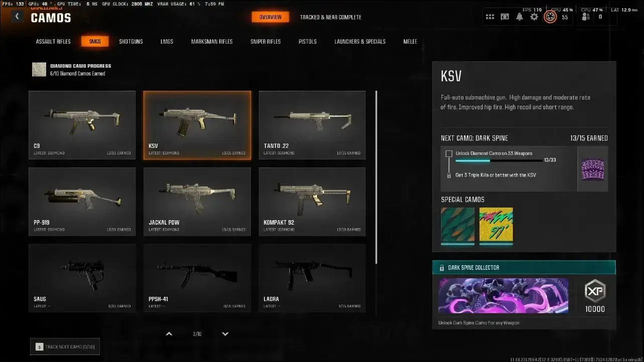644x362 pixels.
Task: Select Tracked & Near Complete view
Action: [x=331, y=17]
